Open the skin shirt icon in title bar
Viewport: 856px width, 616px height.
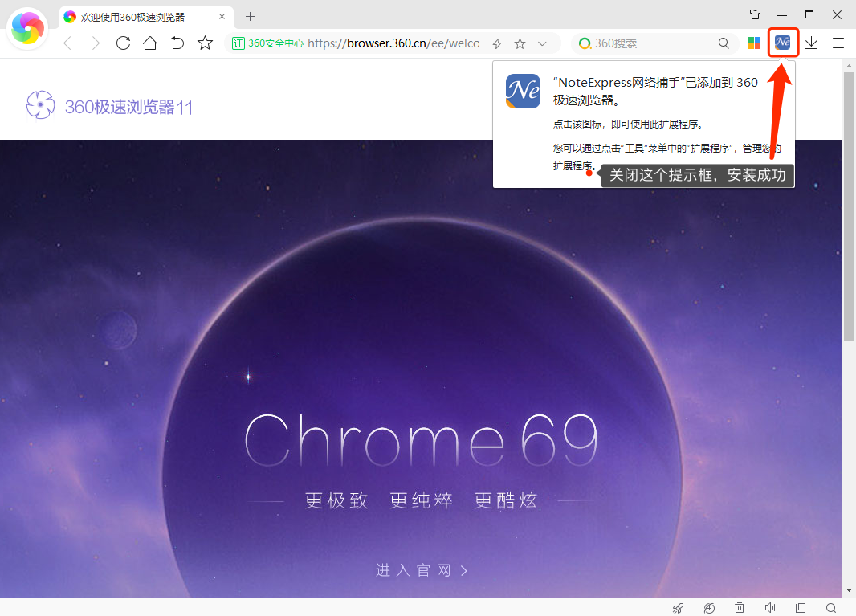[755, 14]
